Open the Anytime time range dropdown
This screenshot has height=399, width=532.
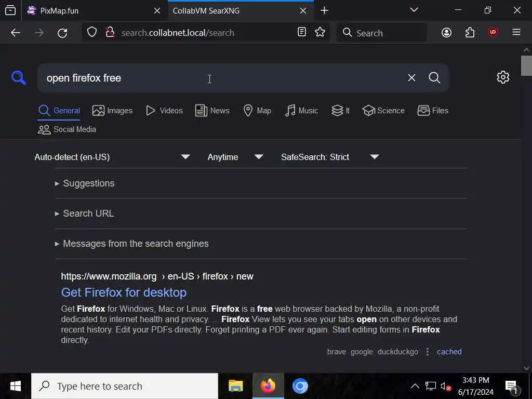[235, 157]
